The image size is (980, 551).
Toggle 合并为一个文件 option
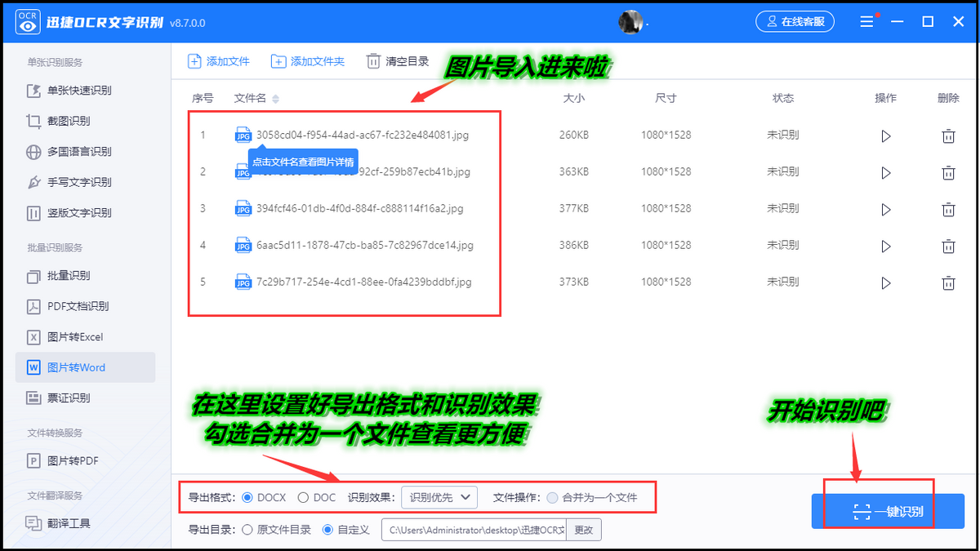point(592,497)
